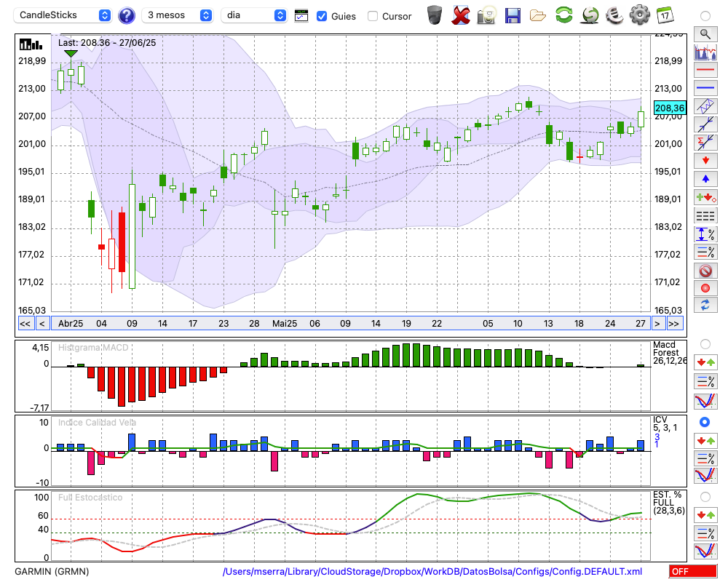
Task: Click the red X delete icon
Action: click(x=461, y=15)
